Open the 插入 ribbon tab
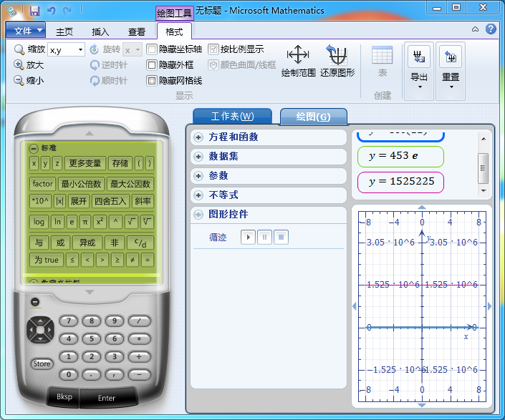This screenshot has width=505, height=420. (101, 31)
